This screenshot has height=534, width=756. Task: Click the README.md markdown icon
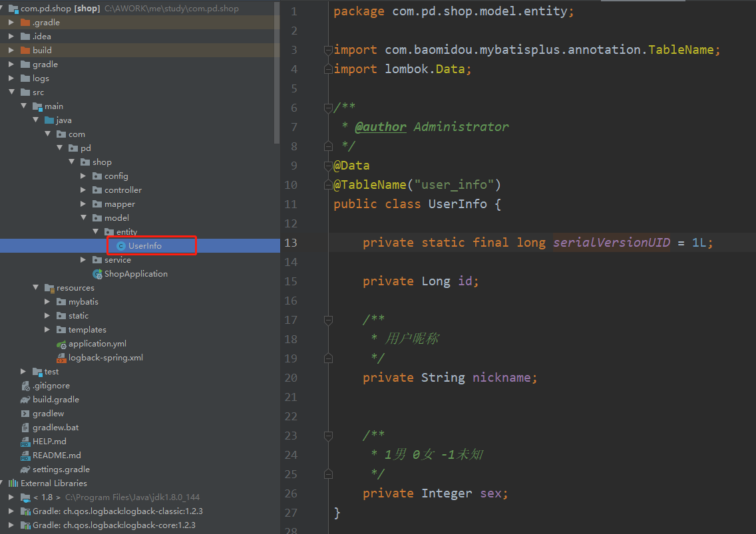tap(25, 456)
